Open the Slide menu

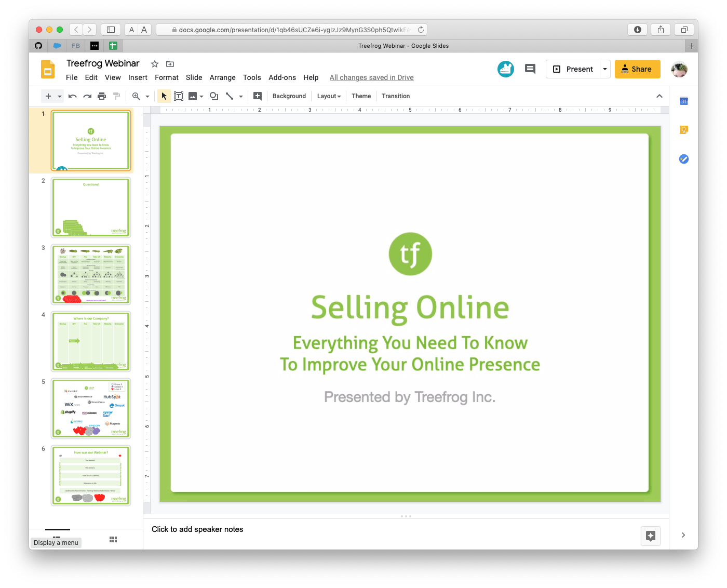click(194, 77)
